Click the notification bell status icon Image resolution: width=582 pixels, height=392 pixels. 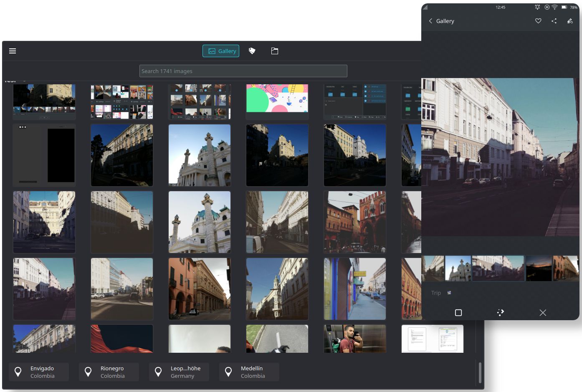537,7
